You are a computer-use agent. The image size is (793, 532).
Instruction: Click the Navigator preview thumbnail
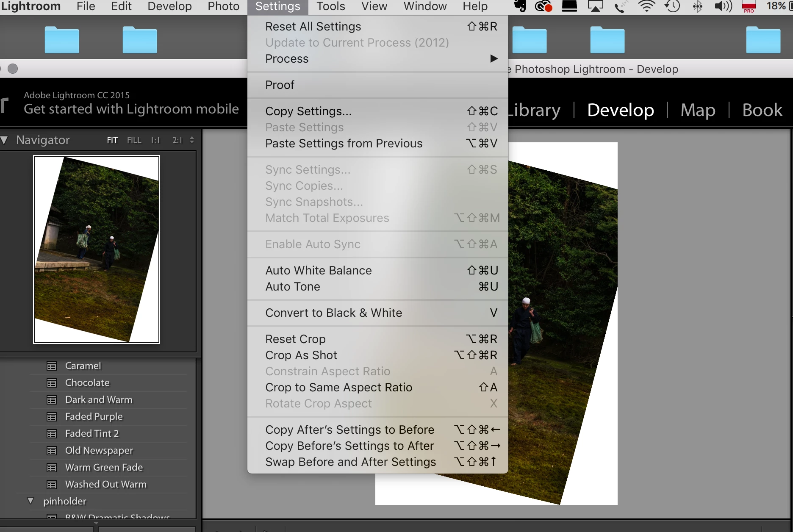97,249
